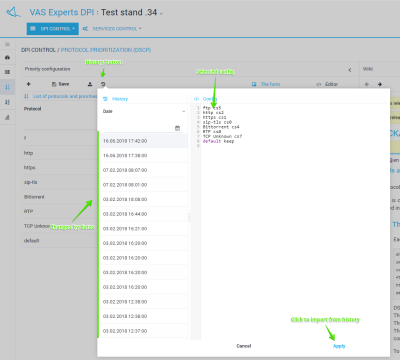Select the http protocol row

pyautogui.click(x=59, y=153)
